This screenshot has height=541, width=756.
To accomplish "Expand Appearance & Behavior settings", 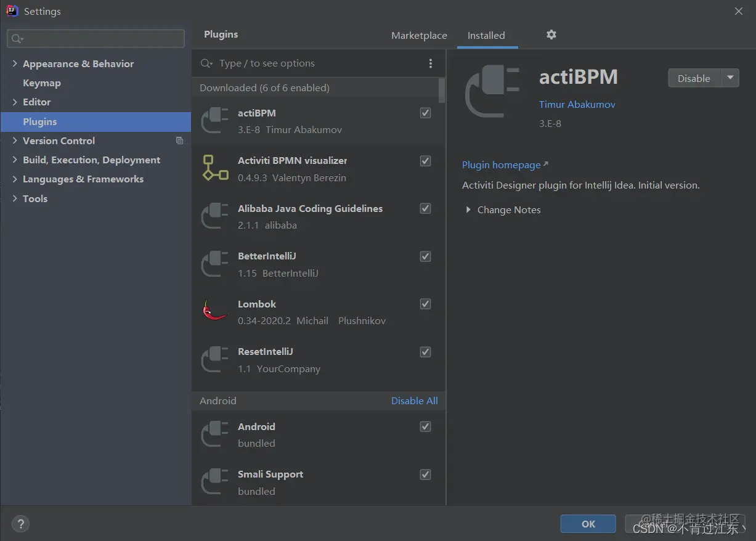I will point(15,63).
